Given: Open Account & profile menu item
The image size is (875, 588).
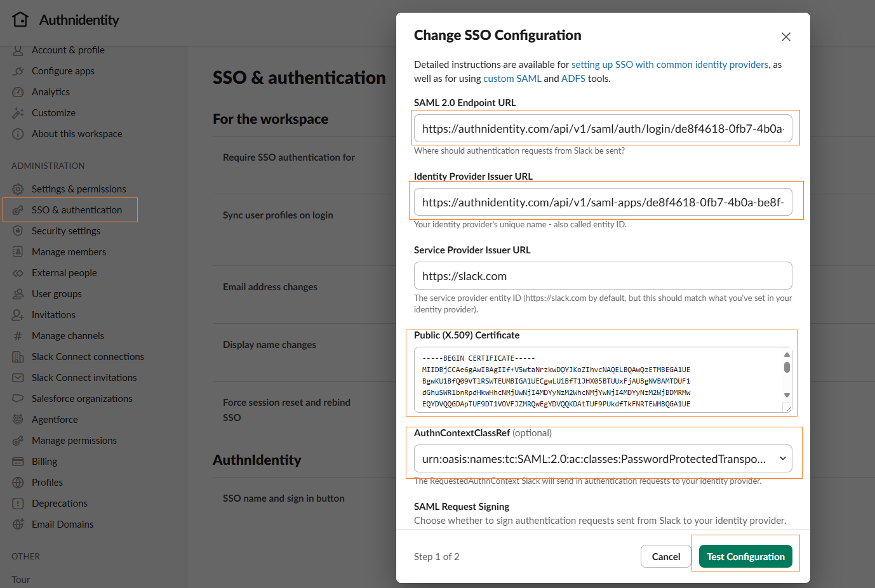Looking at the screenshot, I should pyautogui.click(x=68, y=50).
